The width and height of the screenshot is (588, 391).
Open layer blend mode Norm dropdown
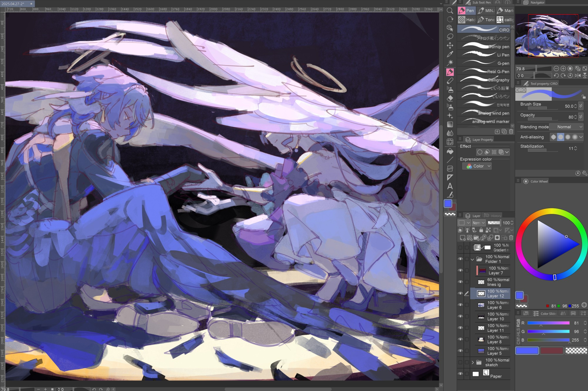[x=479, y=223]
